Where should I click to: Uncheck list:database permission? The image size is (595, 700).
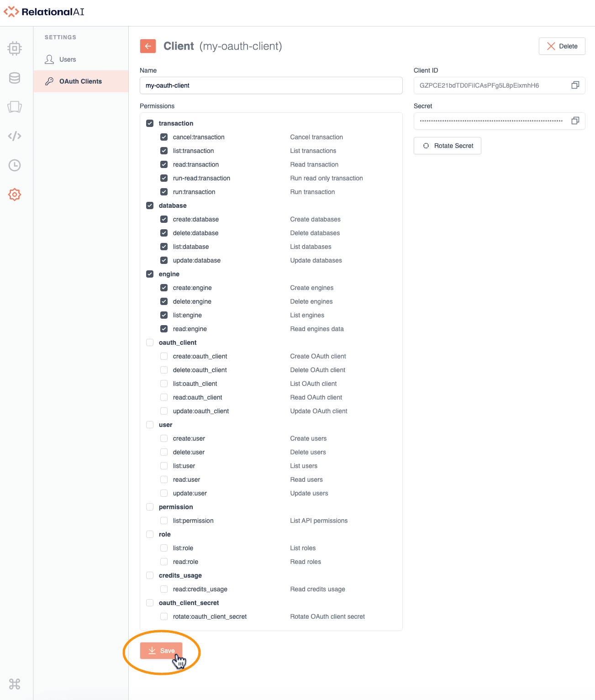point(164,247)
